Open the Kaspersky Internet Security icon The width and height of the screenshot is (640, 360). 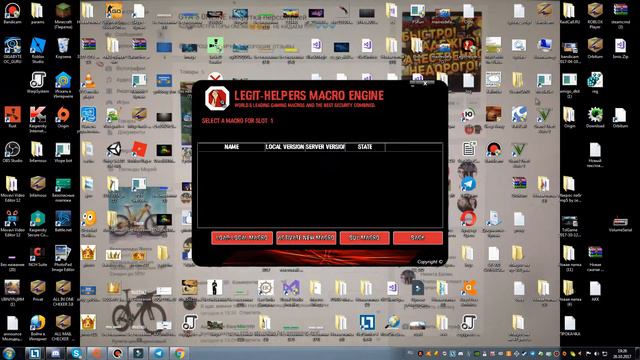point(38,120)
